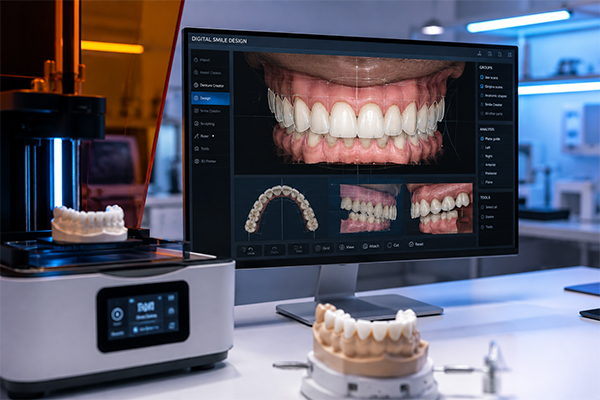Open the Smile Creator sidebar item
The image size is (600, 400).
210,111
